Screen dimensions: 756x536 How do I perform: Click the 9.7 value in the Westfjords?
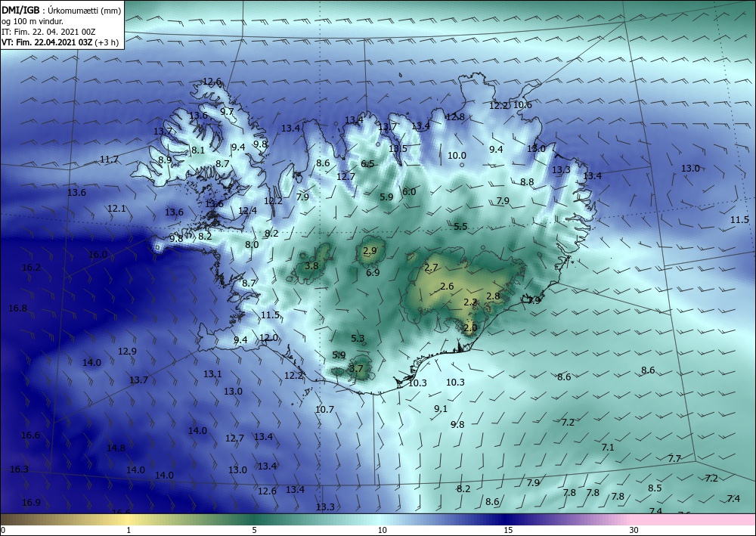click(x=227, y=111)
